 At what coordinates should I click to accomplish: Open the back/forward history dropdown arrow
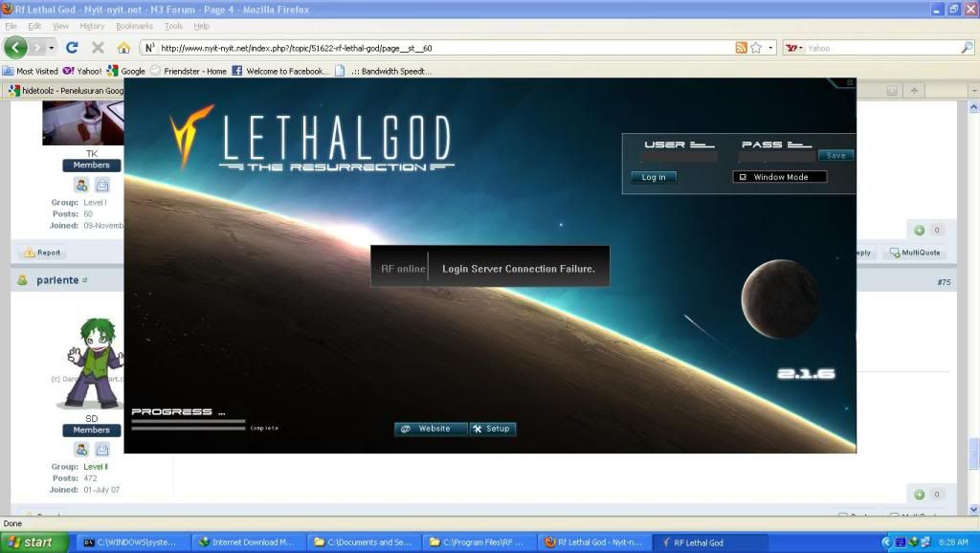point(52,48)
